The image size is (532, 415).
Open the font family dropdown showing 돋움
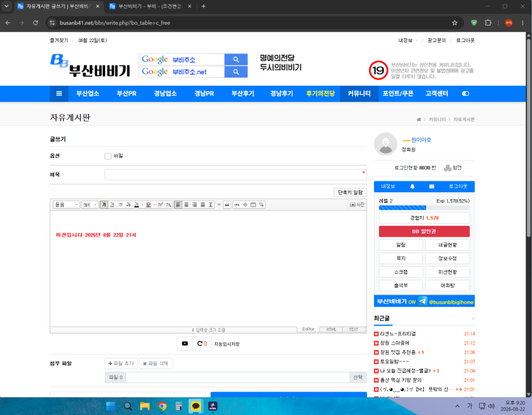66,205
